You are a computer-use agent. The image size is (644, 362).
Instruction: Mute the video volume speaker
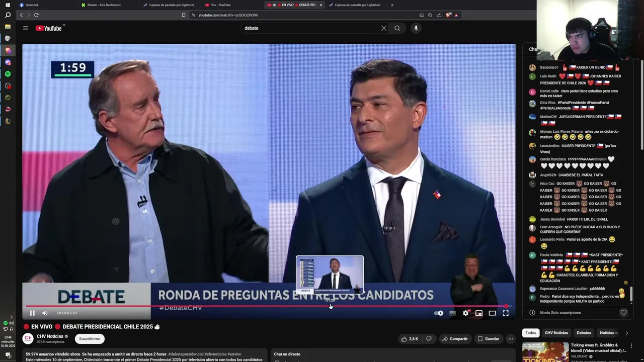coord(45,313)
